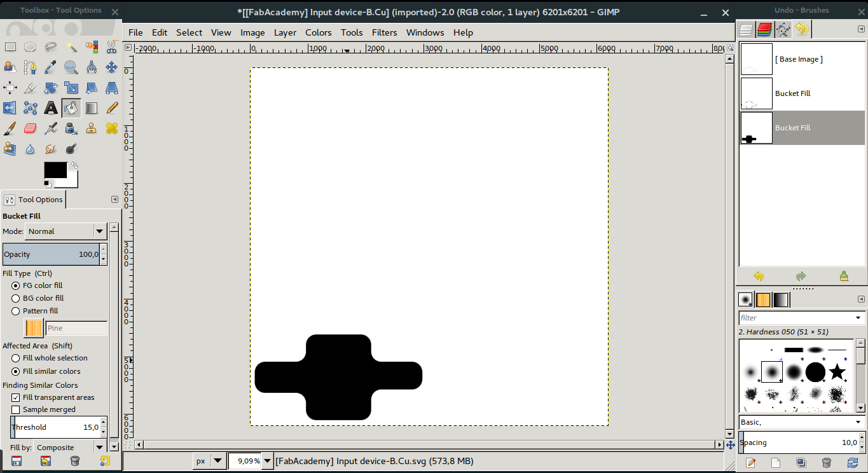The width and height of the screenshot is (868, 473).
Task: Choose the Text tool
Action: [51, 107]
